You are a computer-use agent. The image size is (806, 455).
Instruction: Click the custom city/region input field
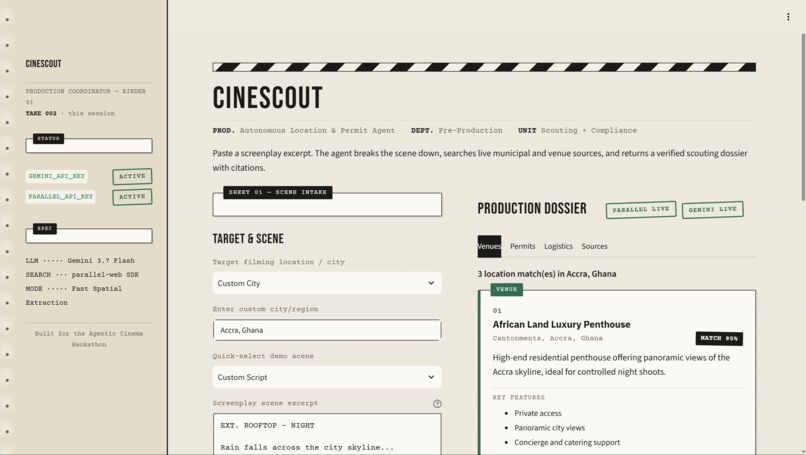(327, 330)
